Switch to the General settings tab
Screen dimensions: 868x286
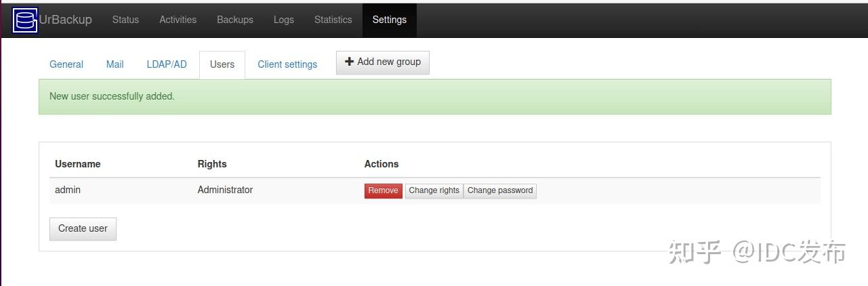click(x=66, y=64)
